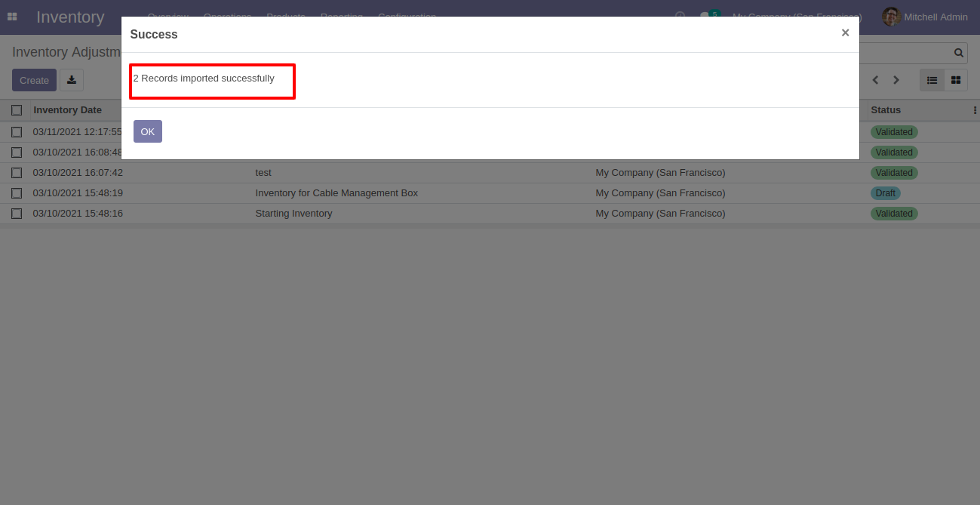Click Validated badge in 16:08:48 row

coord(894,152)
